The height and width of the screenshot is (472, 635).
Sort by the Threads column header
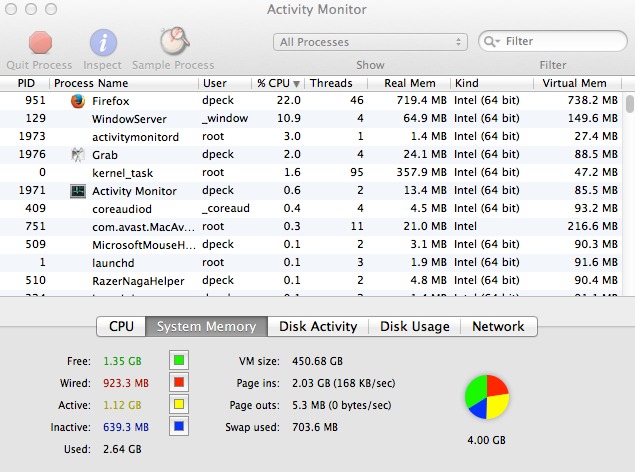tap(336, 83)
